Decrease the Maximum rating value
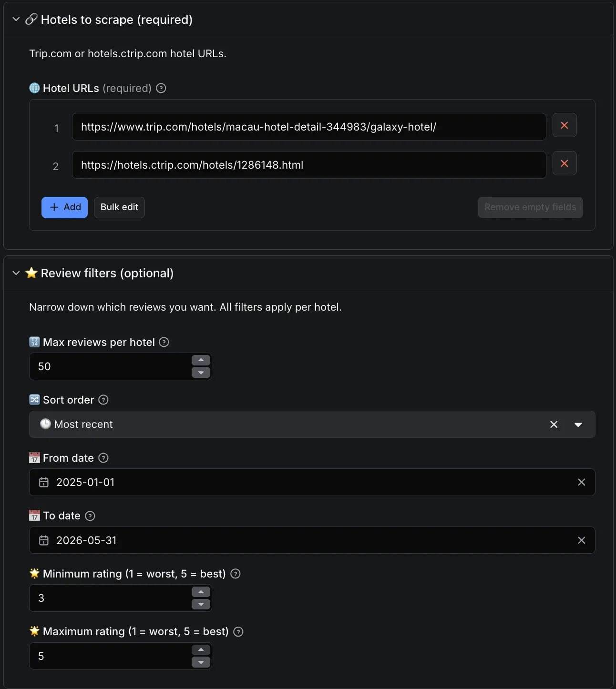Viewport: 616px width, 689px height. click(x=201, y=662)
